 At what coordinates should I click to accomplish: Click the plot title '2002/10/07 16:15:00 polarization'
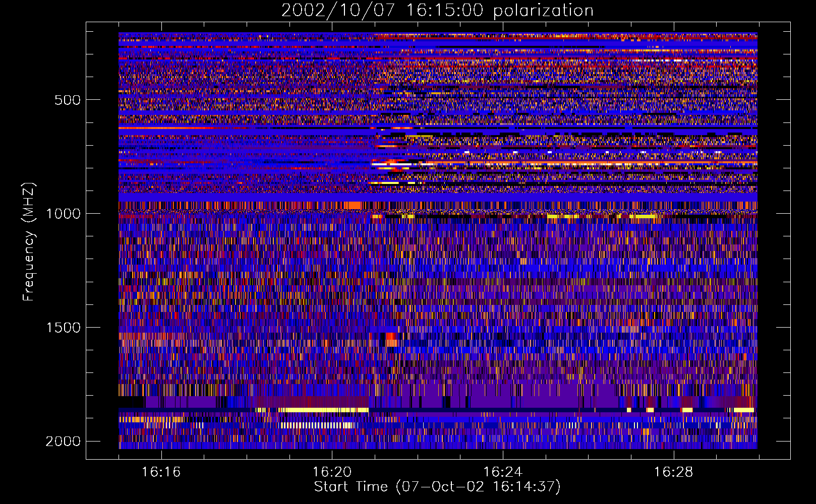click(x=437, y=11)
